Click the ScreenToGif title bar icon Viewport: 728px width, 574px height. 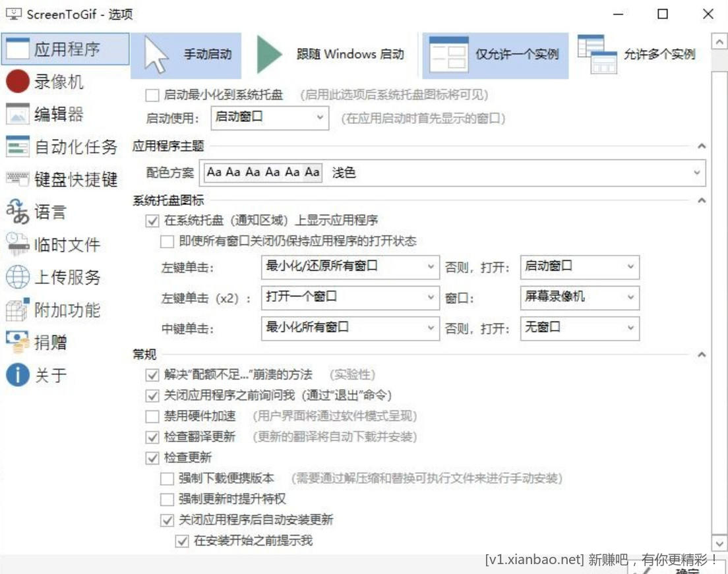(x=13, y=14)
